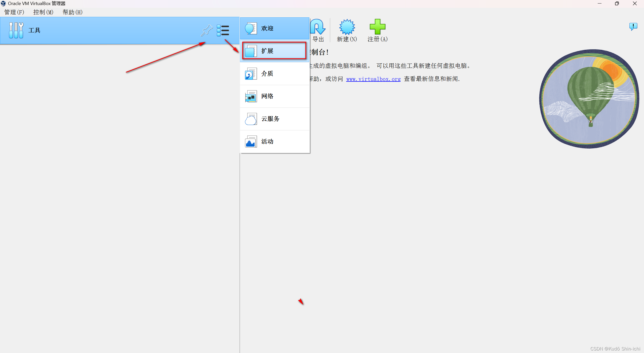Open the 帮助 (Help) menu
The width and height of the screenshot is (644, 353).
pos(72,12)
